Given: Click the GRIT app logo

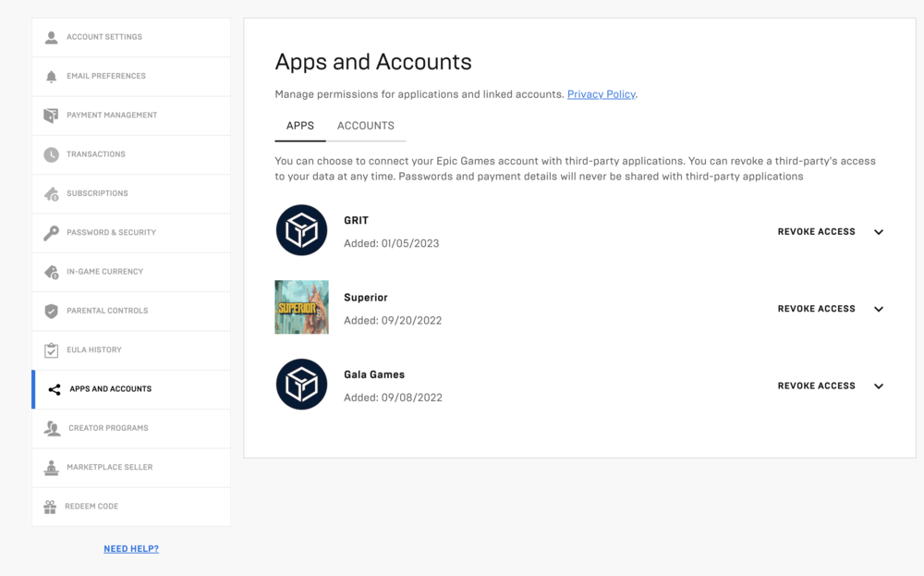Looking at the screenshot, I should pyautogui.click(x=302, y=230).
